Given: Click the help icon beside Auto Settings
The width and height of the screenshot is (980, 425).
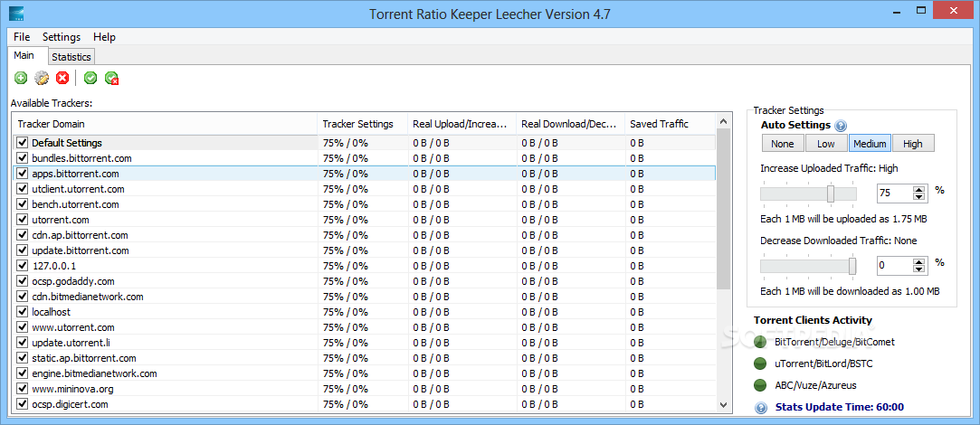Looking at the screenshot, I should (x=841, y=126).
